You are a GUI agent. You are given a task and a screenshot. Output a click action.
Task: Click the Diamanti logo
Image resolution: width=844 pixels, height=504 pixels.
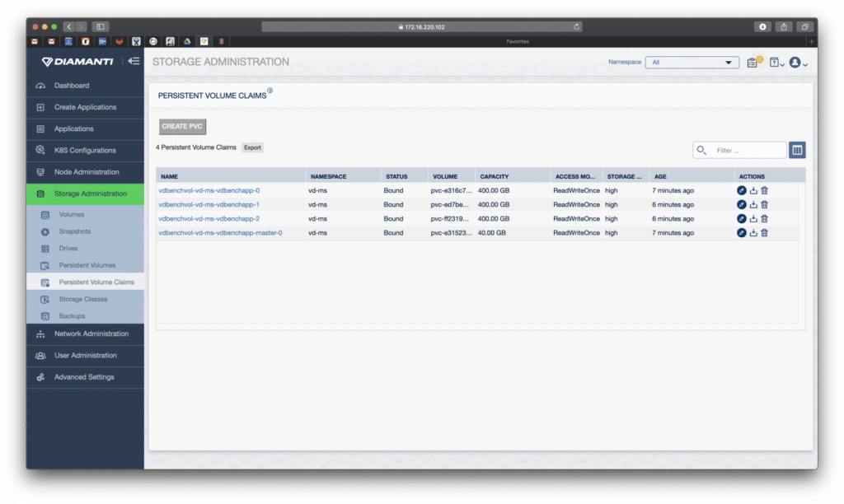77,61
